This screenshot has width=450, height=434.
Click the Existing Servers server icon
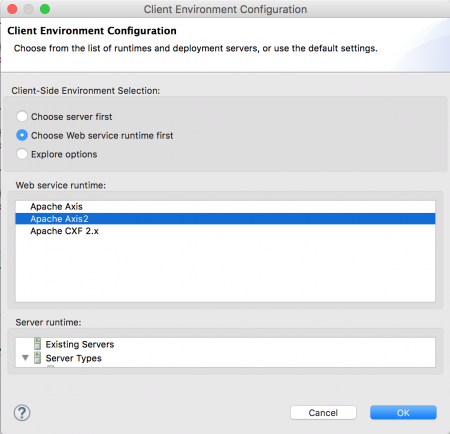37,344
